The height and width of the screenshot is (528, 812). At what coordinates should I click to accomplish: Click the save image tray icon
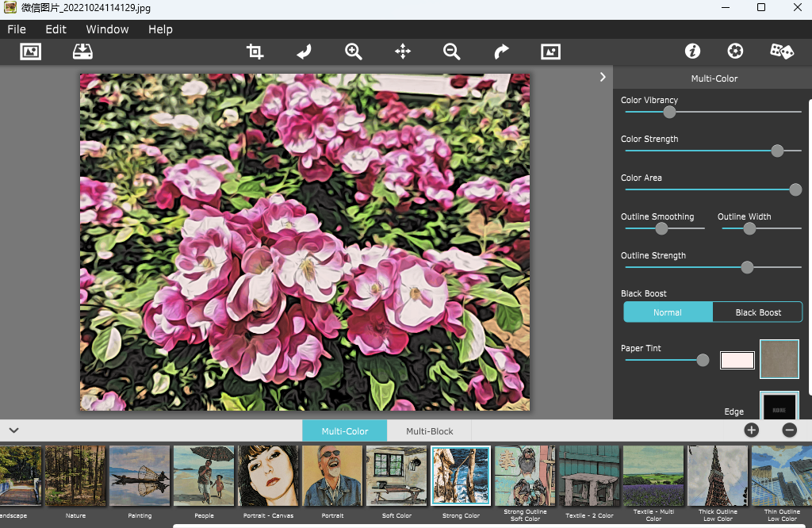click(82, 52)
